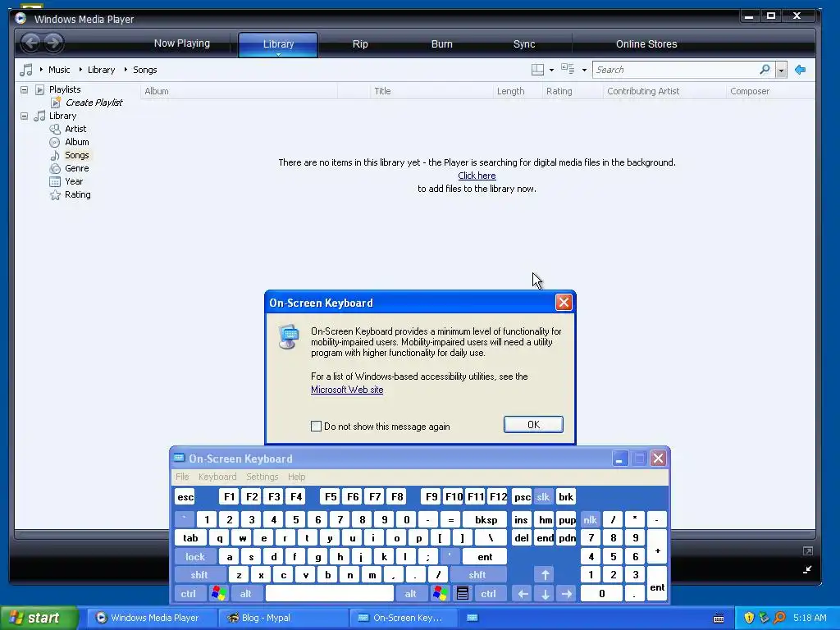Screen dimensions: 840x630
Task: Toggle the lock key on keyboard
Action: [195, 557]
